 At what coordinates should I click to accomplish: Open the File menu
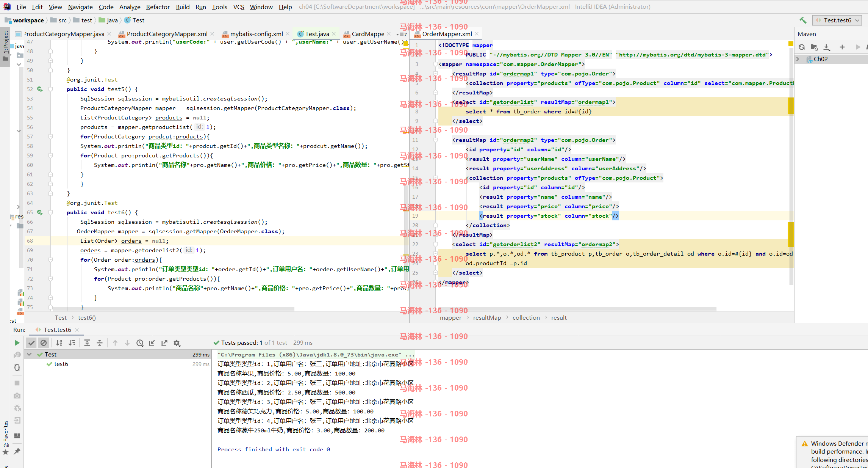[21, 7]
